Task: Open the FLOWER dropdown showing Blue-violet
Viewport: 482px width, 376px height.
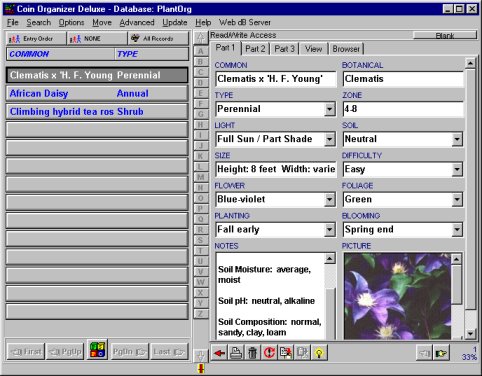Action: (329, 199)
